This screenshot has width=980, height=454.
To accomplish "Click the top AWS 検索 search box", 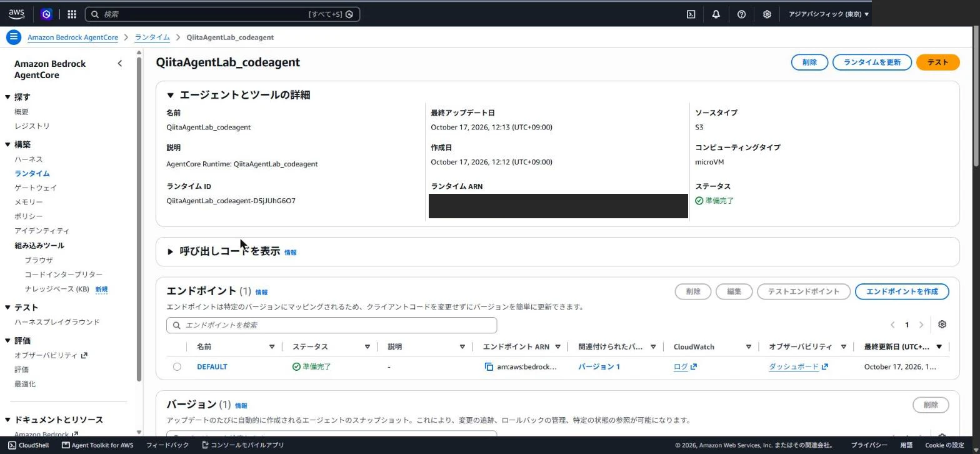I will [222, 14].
